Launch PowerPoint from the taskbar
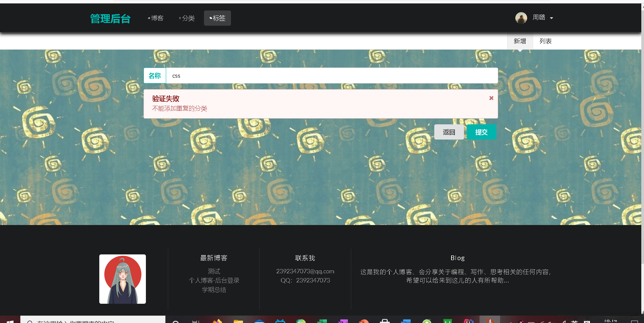 coord(364,320)
